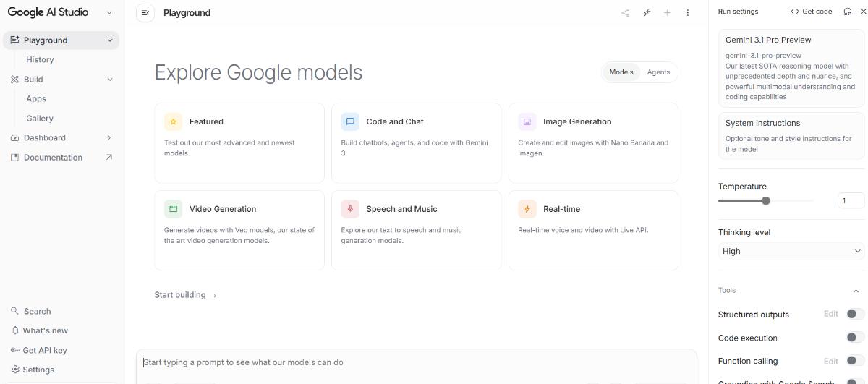Enable the Code execution switch

855,337
